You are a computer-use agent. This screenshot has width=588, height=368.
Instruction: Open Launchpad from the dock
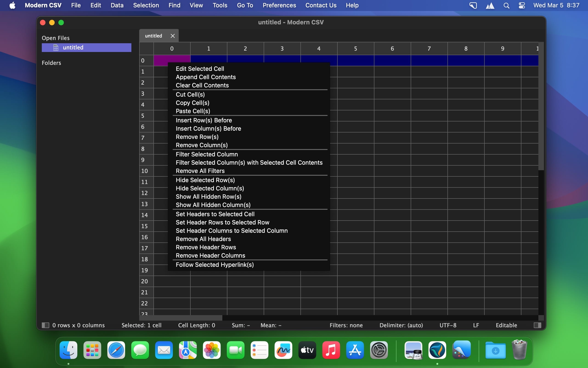pos(92,350)
